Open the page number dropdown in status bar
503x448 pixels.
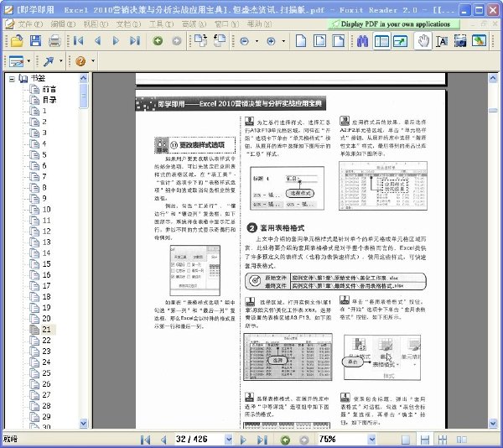point(228,439)
